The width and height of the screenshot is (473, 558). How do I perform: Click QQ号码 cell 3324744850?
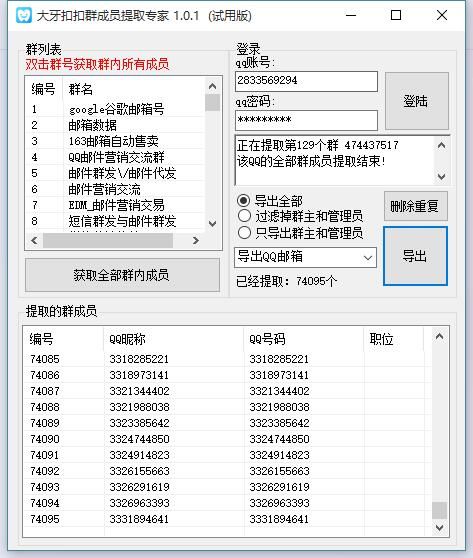(x=279, y=439)
